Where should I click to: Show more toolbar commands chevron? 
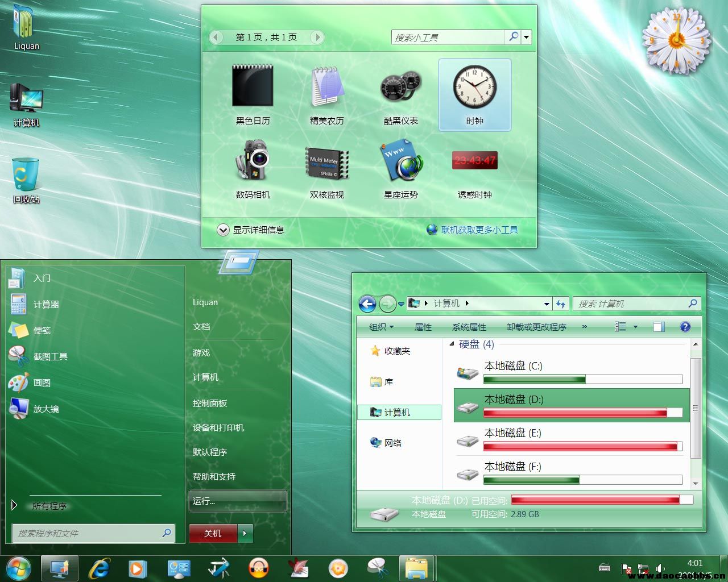click(x=585, y=326)
